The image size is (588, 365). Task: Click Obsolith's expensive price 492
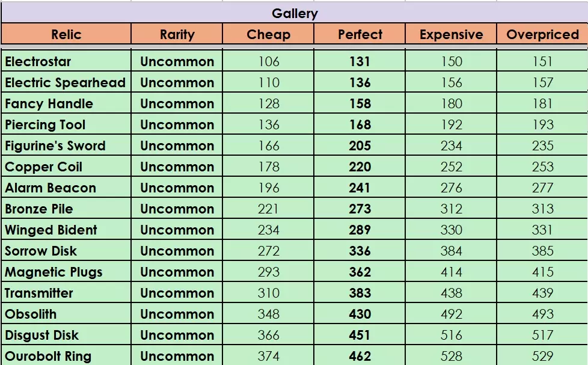click(451, 314)
